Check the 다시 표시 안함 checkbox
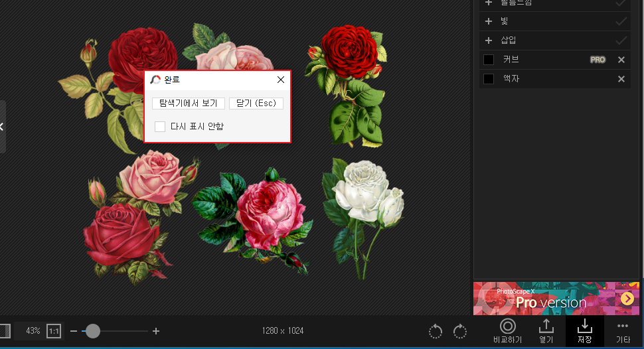 click(160, 127)
